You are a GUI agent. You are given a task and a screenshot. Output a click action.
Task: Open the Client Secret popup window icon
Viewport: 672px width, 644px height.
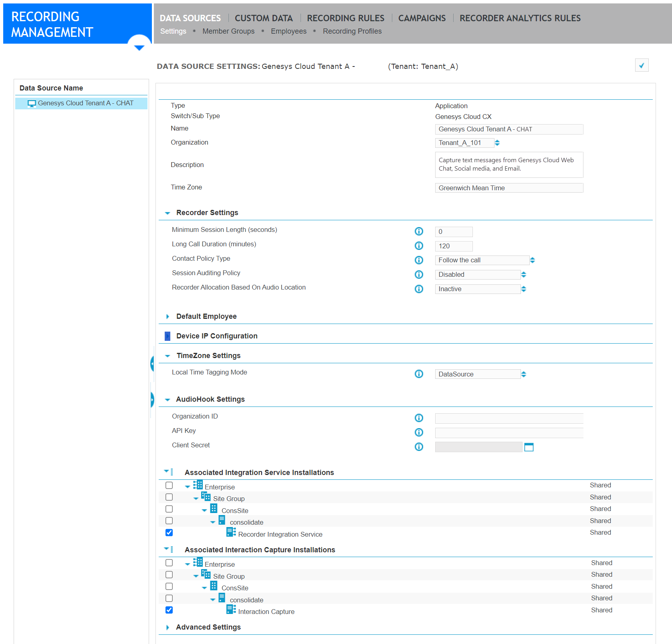point(529,447)
